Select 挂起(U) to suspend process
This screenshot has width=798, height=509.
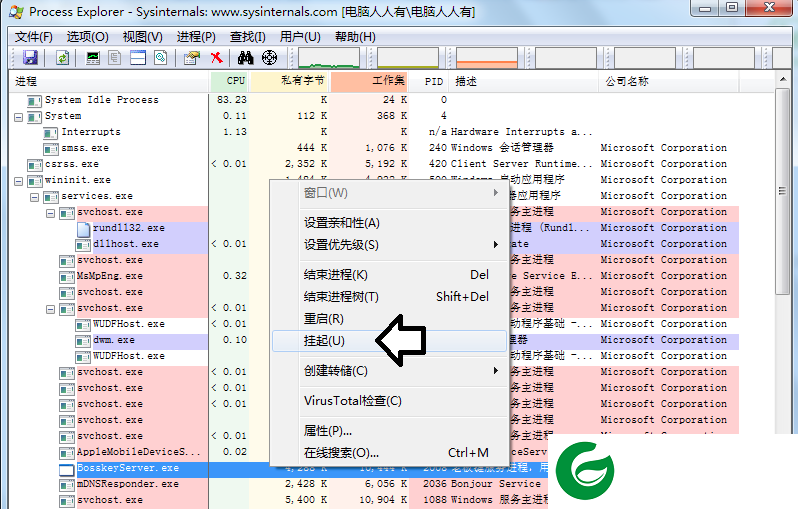click(x=389, y=341)
